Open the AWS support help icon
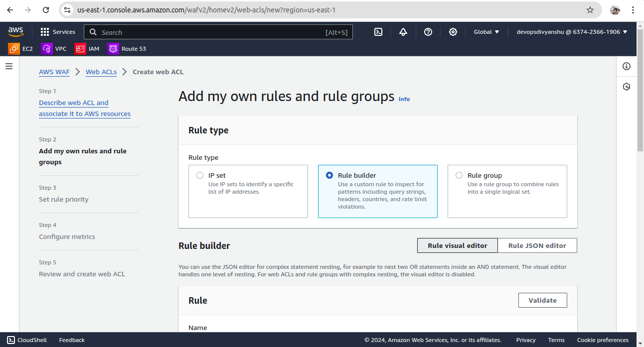644x347 pixels. 428,32
